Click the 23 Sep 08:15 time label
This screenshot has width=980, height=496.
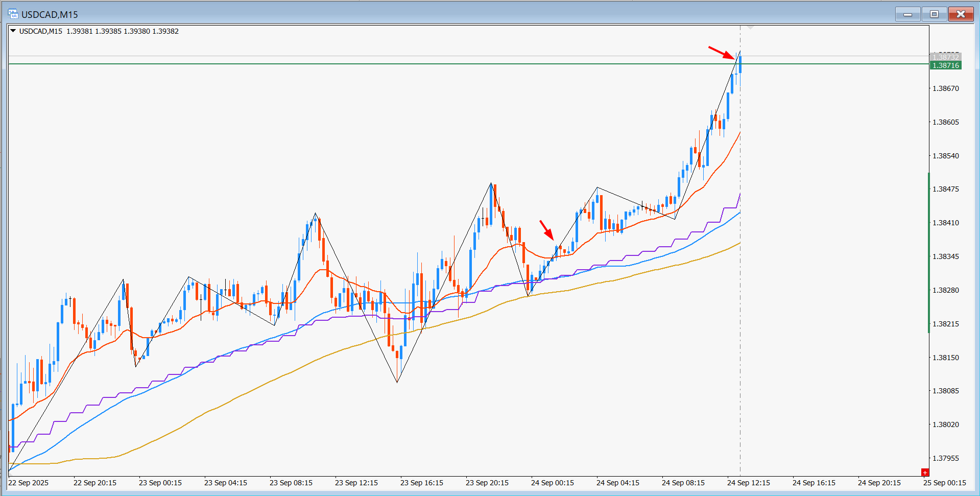(x=291, y=483)
